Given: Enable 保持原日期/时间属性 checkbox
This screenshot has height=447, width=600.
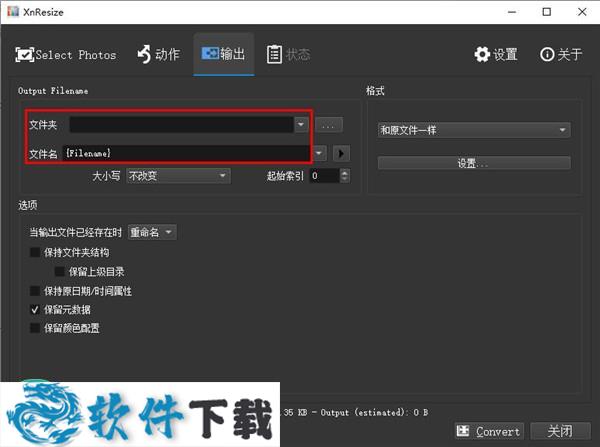Looking at the screenshot, I should click(36, 290).
